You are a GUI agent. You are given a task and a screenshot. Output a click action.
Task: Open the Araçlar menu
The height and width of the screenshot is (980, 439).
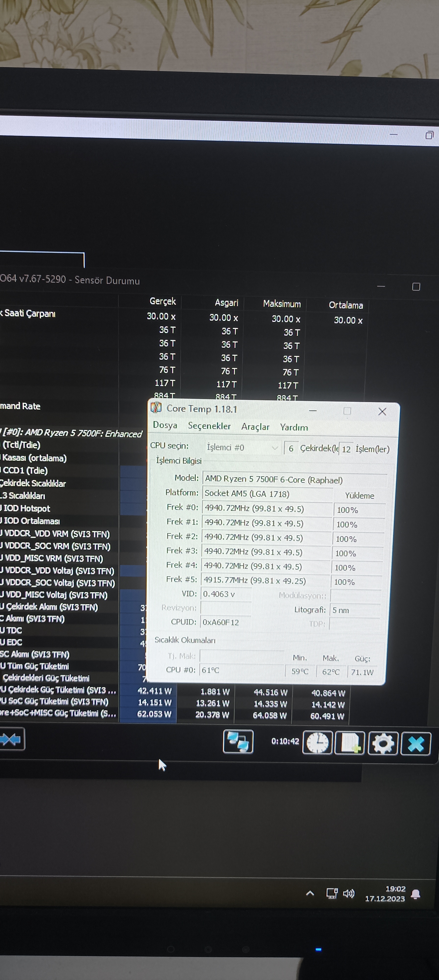pyautogui.click(x=255, y=427)
